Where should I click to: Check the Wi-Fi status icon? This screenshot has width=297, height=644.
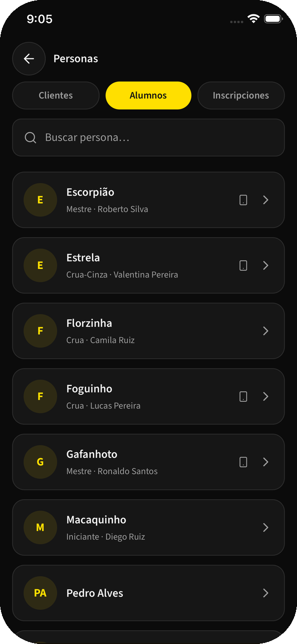253,19
